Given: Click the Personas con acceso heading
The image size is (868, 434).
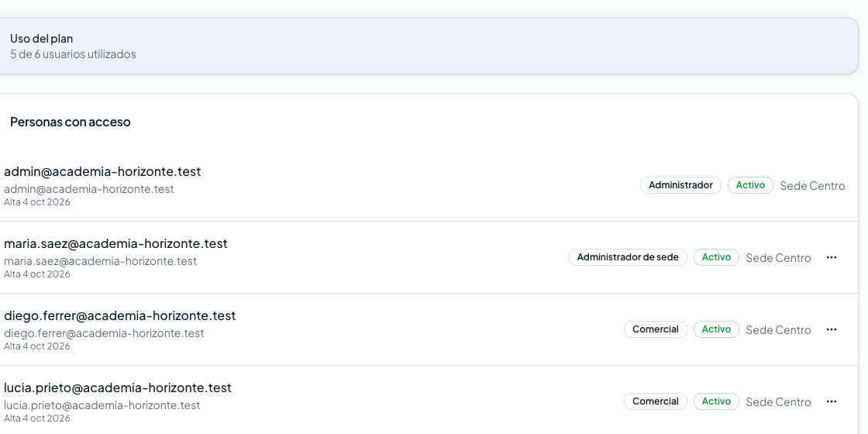Looking at the screenshot, I should (x=71, y=122).
